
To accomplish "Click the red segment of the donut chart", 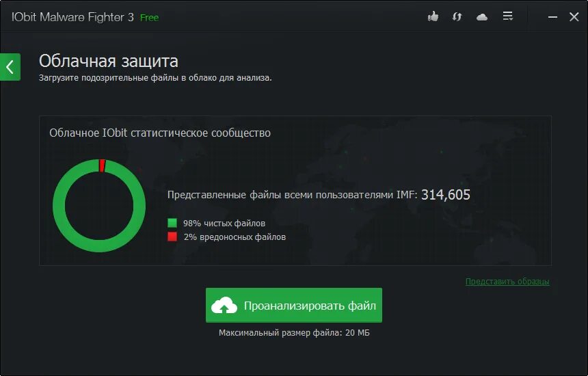I will (102, 165).
